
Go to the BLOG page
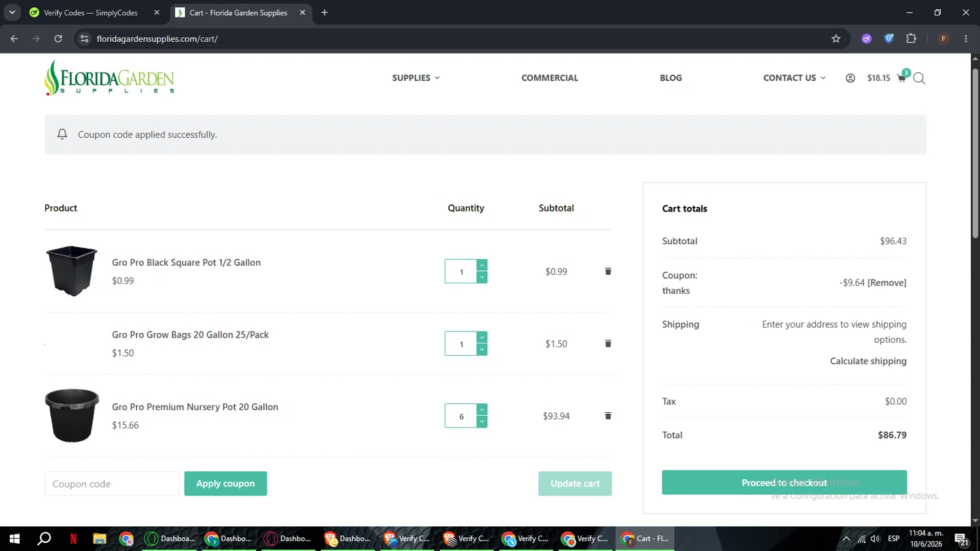[x=671, y=78]
